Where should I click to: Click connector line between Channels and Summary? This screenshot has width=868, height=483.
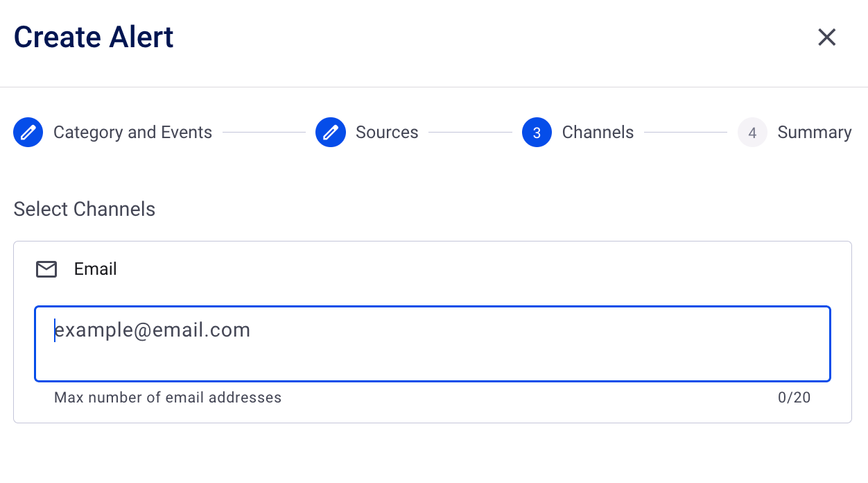(x=685, y=133)
